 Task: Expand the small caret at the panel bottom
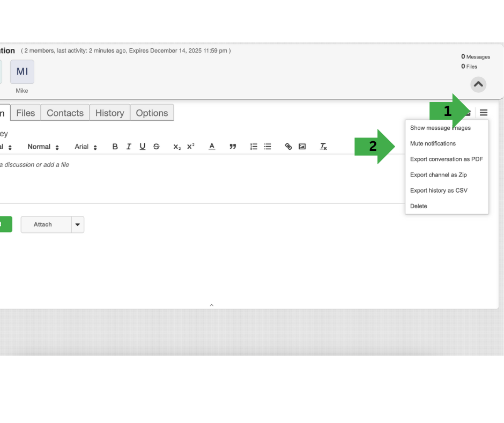point(211,305)
